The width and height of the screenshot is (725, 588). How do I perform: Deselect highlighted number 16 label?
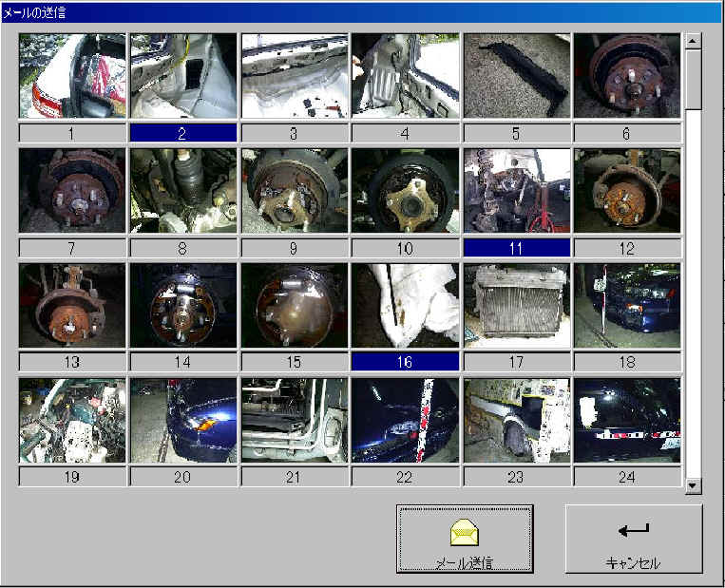pyautogui.click(x=406, y=362)
